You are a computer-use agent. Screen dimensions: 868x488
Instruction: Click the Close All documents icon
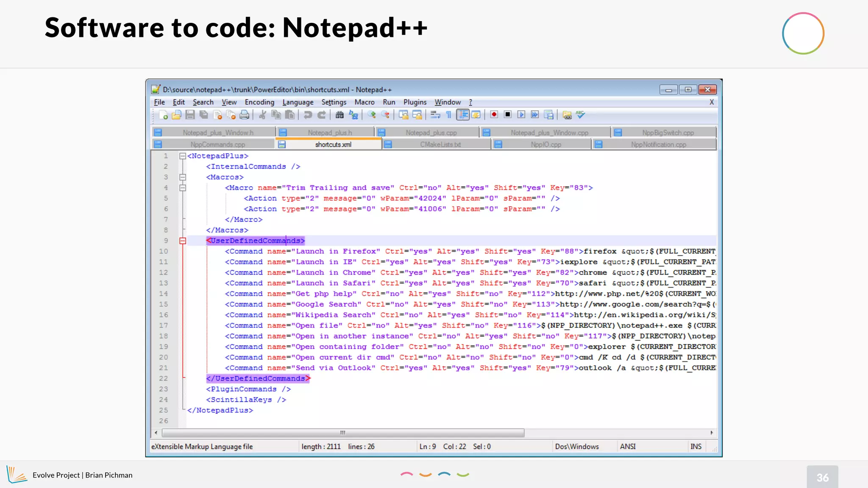(x=231, y=115)
